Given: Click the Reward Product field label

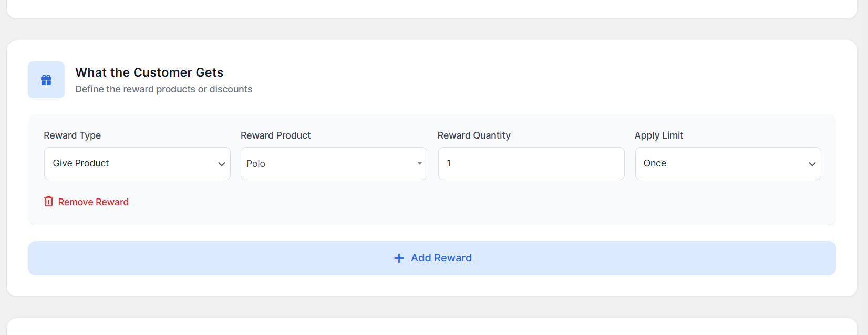Looking at the screenshot, I should tap(275, 135).
